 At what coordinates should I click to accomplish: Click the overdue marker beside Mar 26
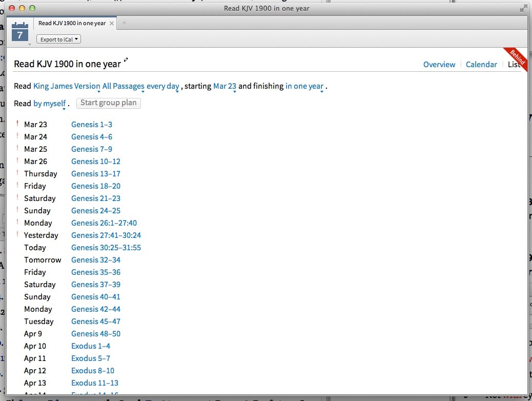click(x=17, y=160)
